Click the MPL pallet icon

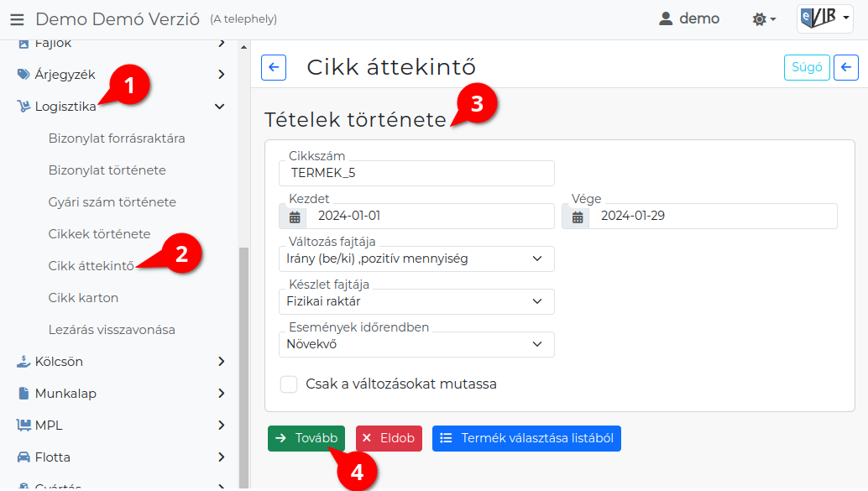pyautogui.click(x=24, y=426)
